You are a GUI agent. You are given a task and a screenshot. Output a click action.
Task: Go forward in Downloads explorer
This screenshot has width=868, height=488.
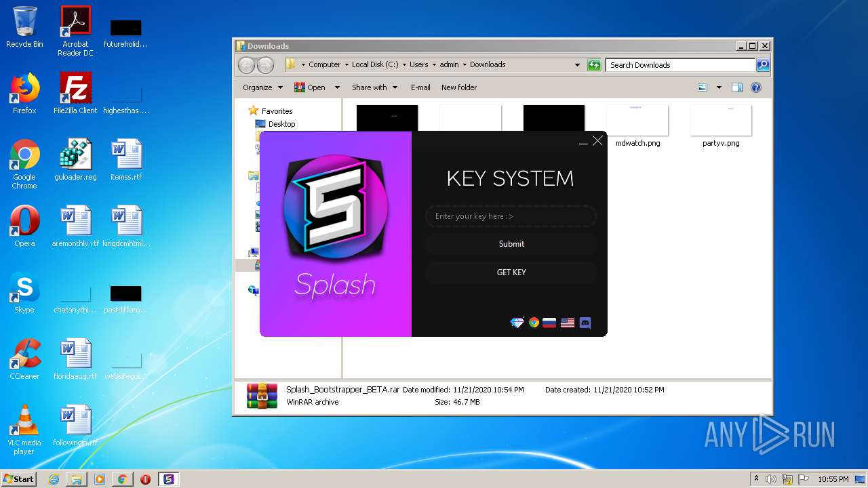pos(266,65)
